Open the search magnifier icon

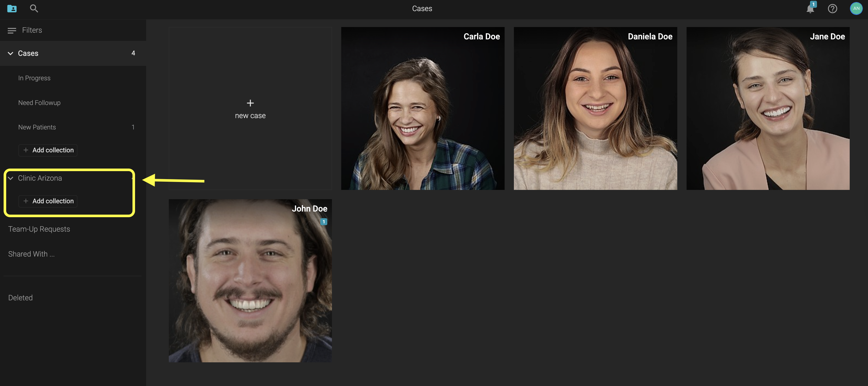pyautogui.click(x=34, y=8)
